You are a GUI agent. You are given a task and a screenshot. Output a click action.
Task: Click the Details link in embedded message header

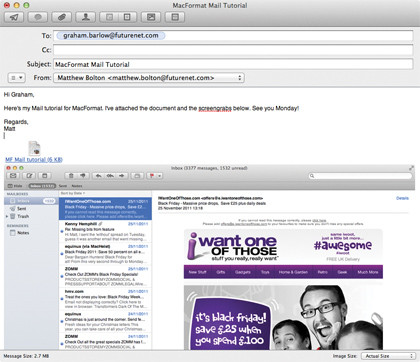tap(402, 198)
